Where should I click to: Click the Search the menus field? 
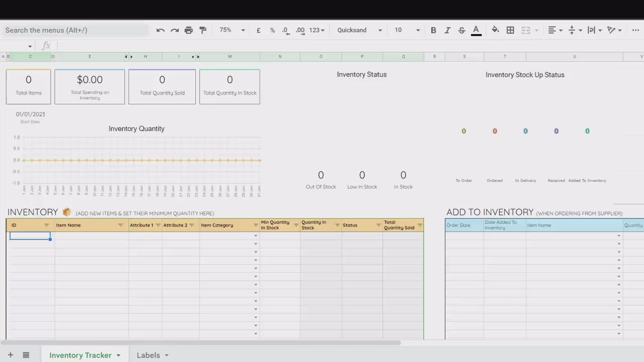[x=75, y=30]
